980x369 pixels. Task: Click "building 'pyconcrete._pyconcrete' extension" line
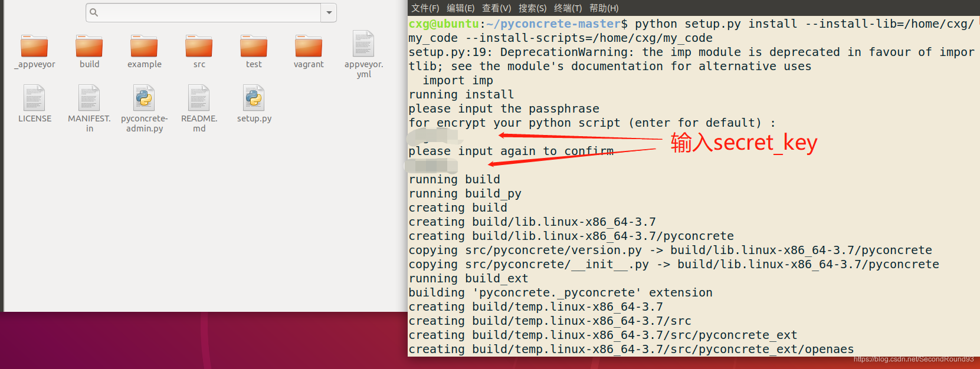pyautogui.click(x=561, y=292)
